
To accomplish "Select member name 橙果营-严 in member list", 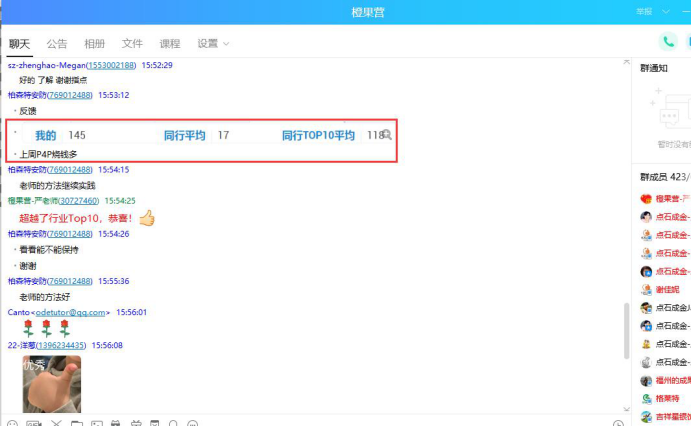I will tap(673, 199).
